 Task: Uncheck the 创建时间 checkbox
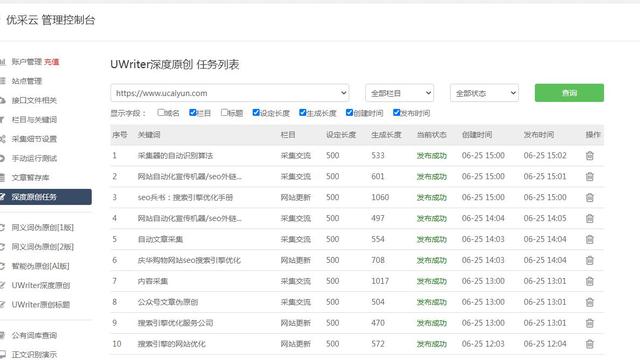click(349, 112)
